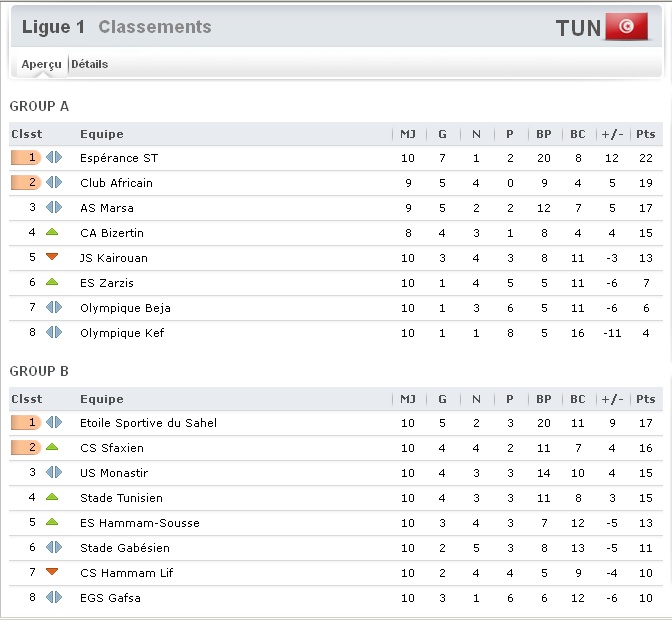
Task: Click the green up arrow beside CA Bizertin
Action: point(52,232)
